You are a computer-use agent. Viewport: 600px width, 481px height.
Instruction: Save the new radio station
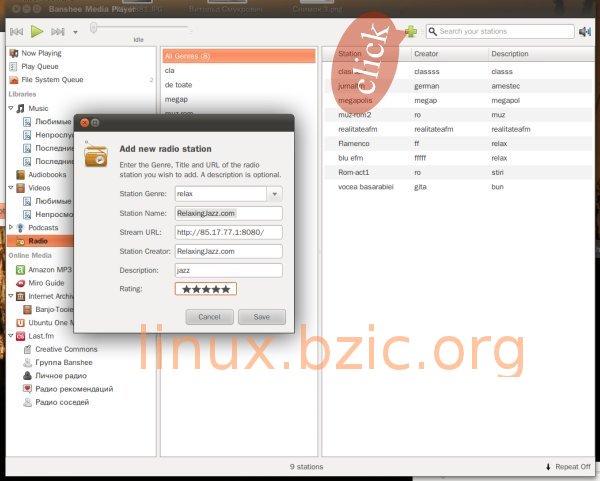click(262, 317)
